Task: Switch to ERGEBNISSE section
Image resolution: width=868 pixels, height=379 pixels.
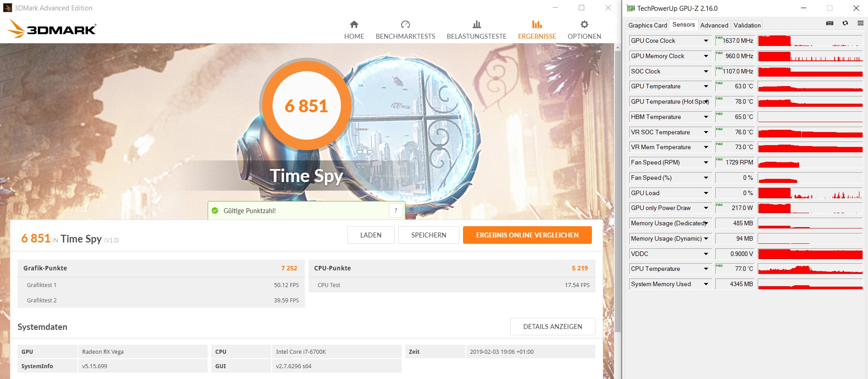Action: tap(537, 30)
